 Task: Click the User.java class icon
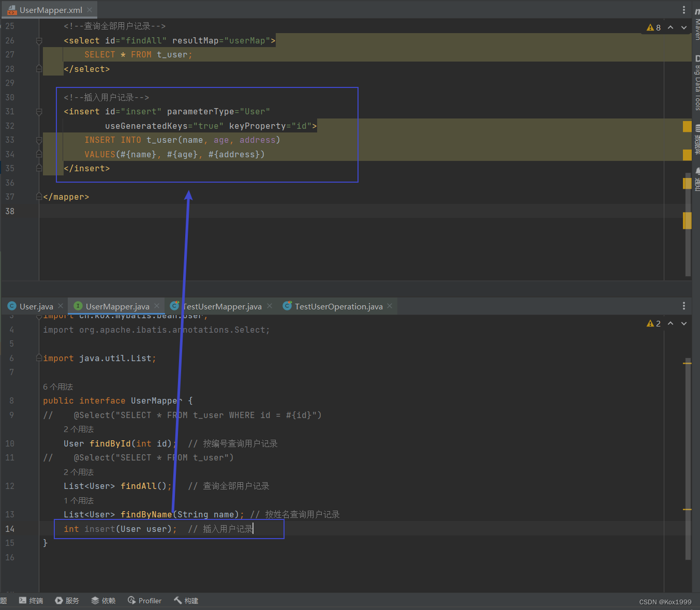(12, 306)
